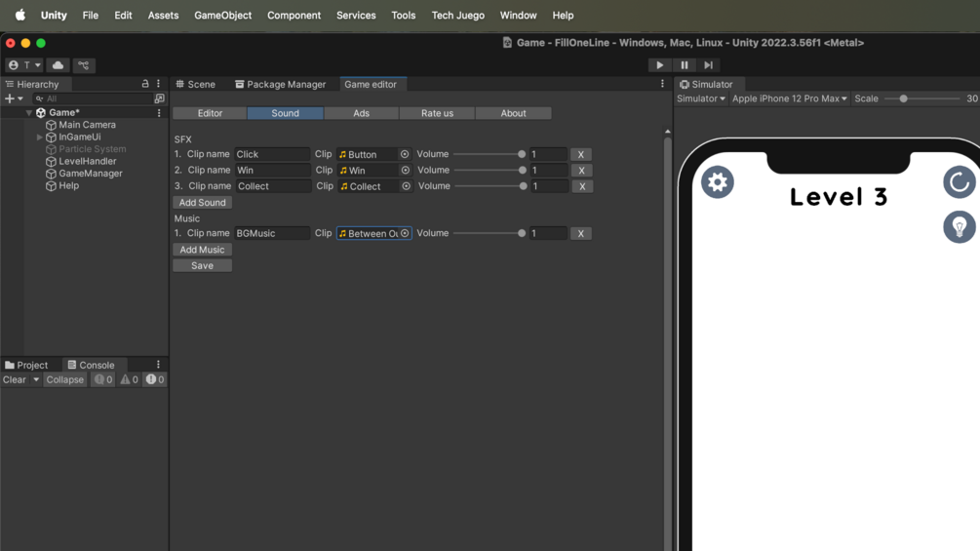Open the Simulator view dropdown

coord(701,98)
